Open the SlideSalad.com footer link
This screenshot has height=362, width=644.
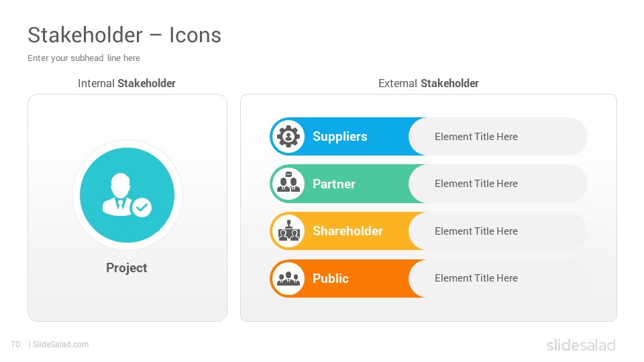coord(60,345)
